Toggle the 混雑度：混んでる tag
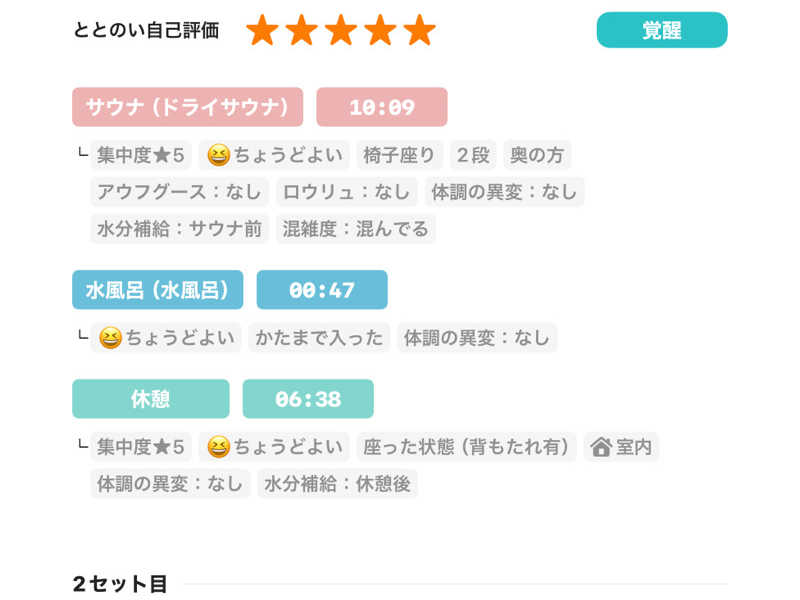 click(x=355, y=229)
